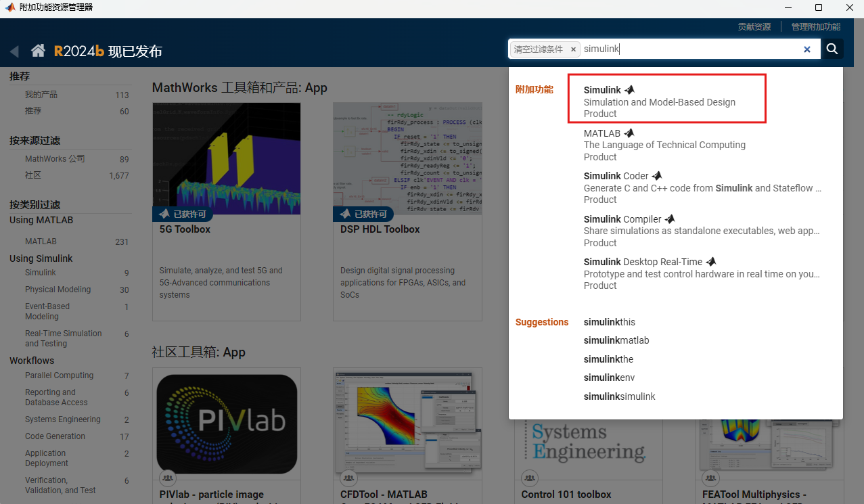Open the R2024b 现已发布 banner link

pos(108,51)
